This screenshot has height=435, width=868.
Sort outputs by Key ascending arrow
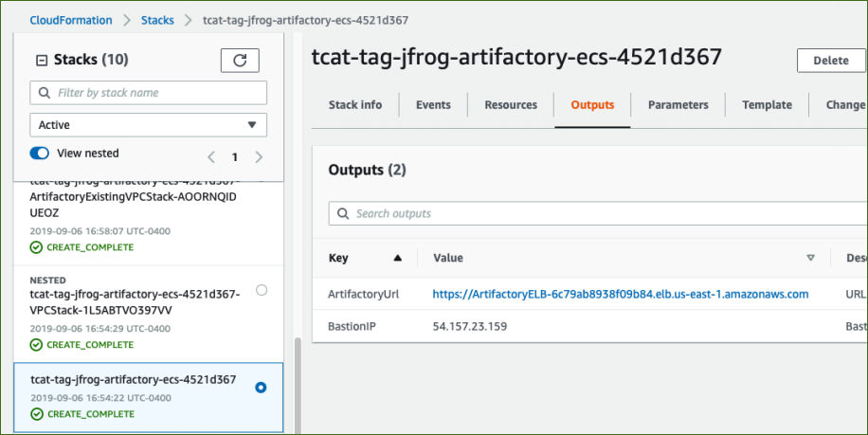tap(397, 258)
